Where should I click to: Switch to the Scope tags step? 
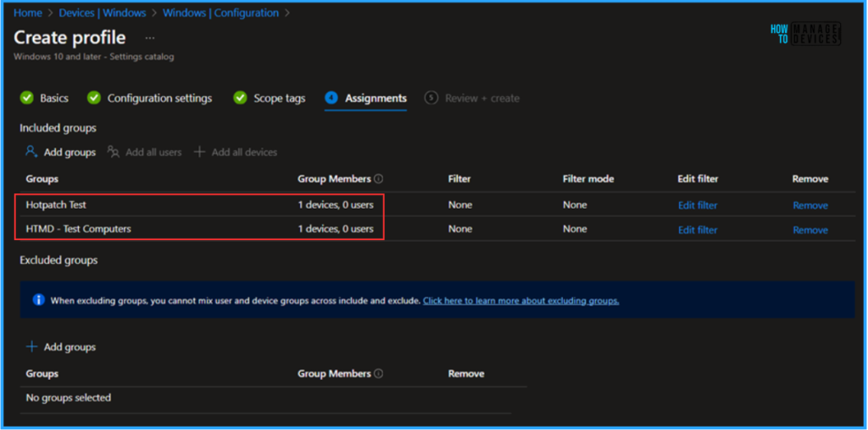click(280, 98)
